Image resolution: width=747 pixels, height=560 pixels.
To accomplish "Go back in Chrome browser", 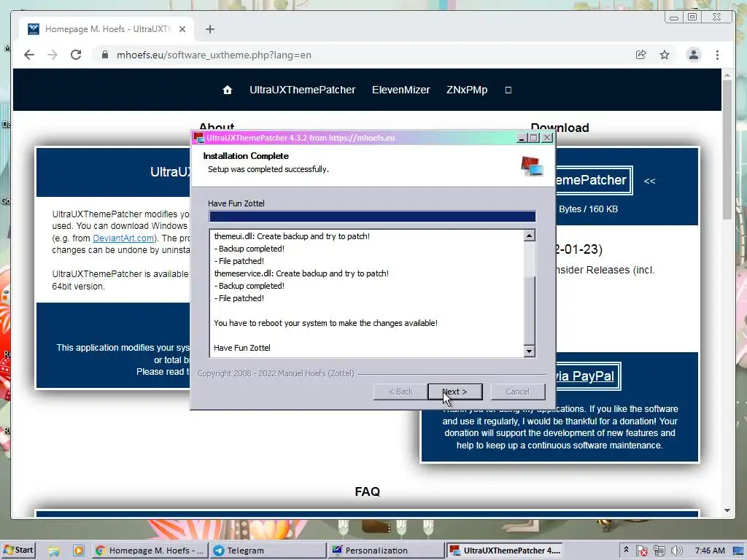I will 29,55.
